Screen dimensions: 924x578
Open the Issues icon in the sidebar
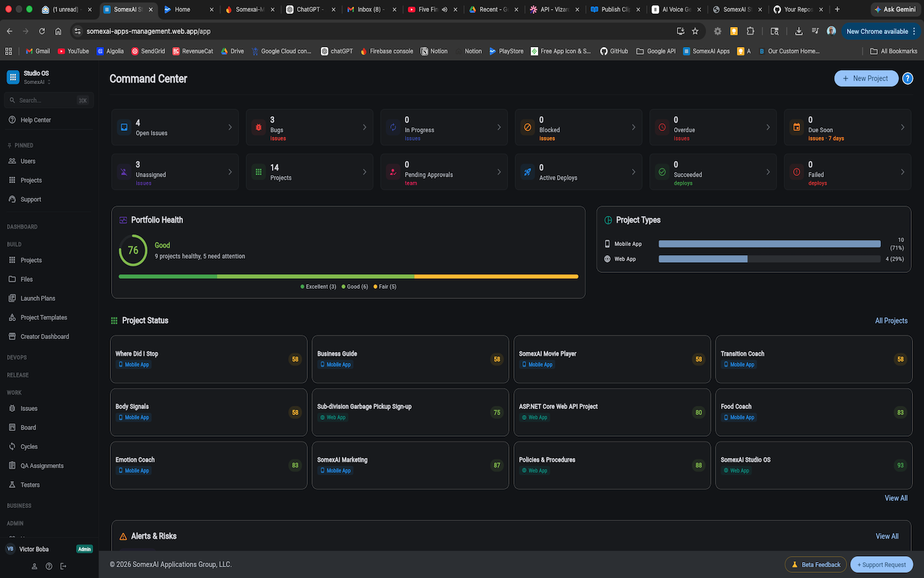click(x=13, y=408)
